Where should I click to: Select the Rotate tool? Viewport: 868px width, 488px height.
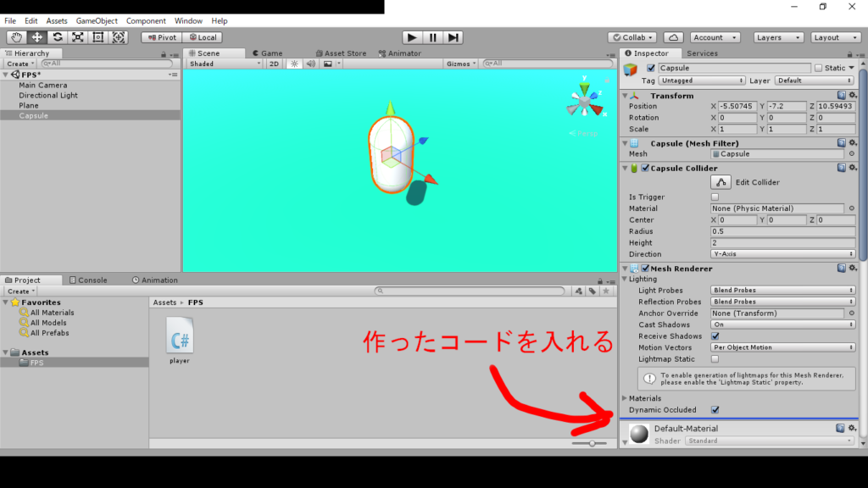(x=57, y=36)
